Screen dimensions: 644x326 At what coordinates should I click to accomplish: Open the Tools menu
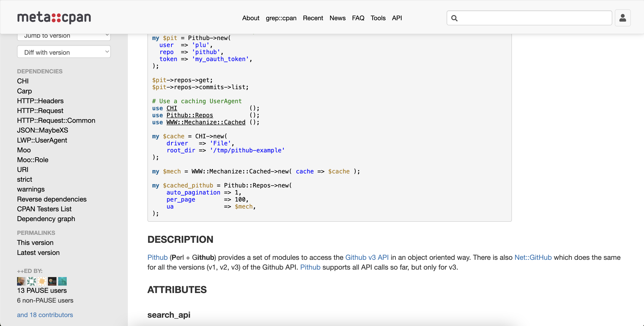point(378,18)
